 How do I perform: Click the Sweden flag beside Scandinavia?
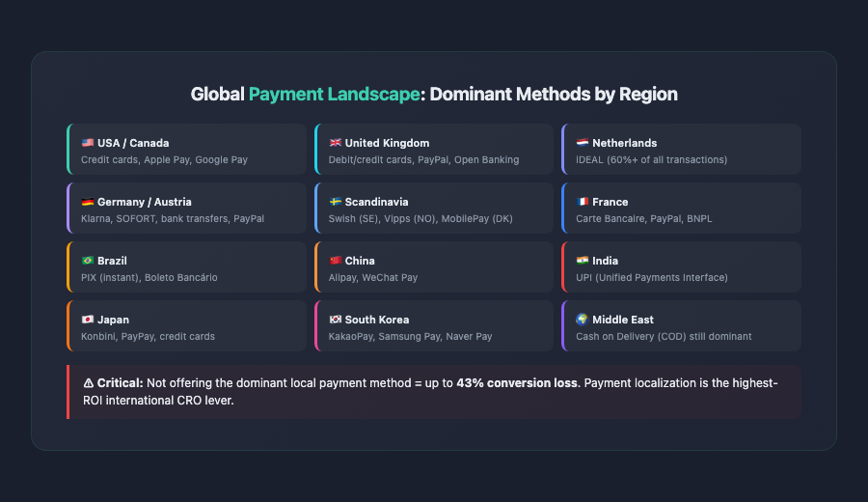pyautogui.click(x=335, y=202)
